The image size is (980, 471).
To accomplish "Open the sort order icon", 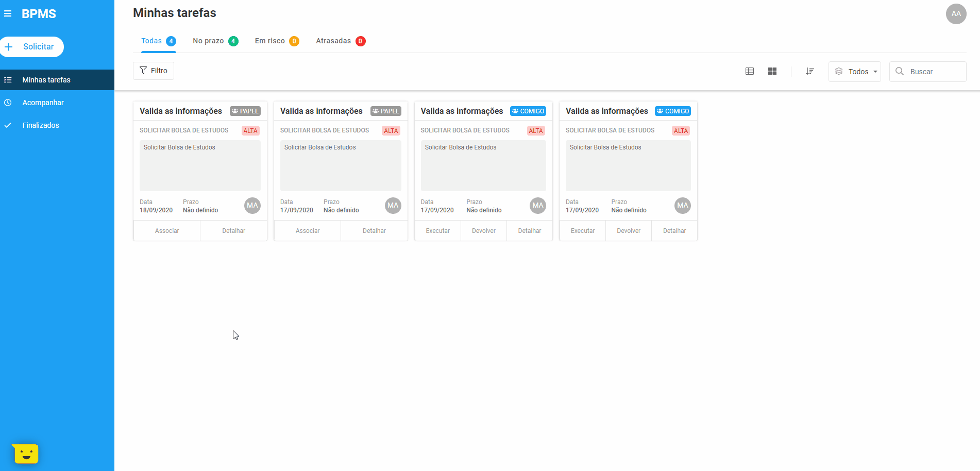I will coord(810,71).
